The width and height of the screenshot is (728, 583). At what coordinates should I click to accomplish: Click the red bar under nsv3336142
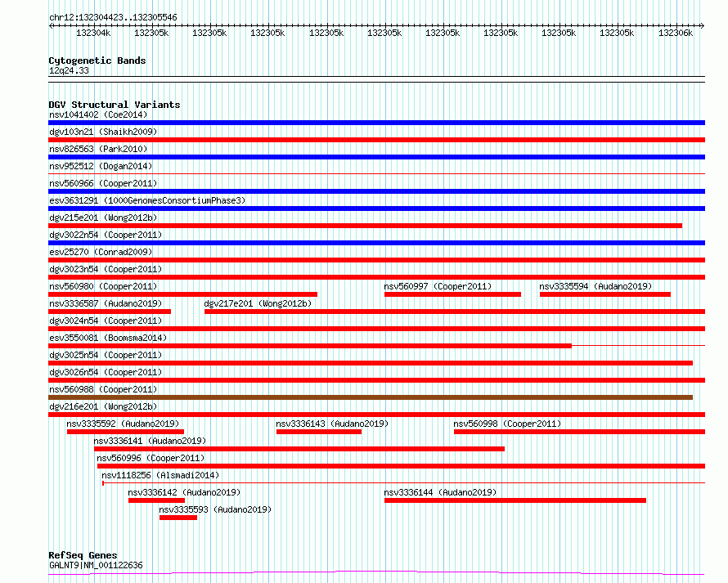tap(156, 500)
